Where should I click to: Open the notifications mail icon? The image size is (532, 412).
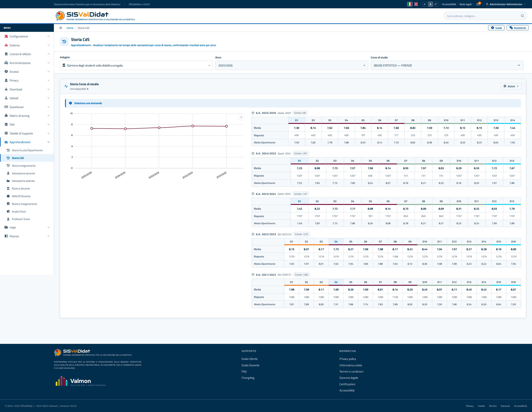pyautogui.click(x=478, y=4)
